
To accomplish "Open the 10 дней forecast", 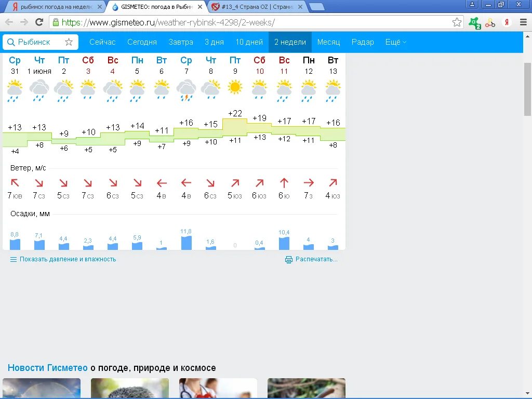I will pyautogui.click(x=249, y=42).
